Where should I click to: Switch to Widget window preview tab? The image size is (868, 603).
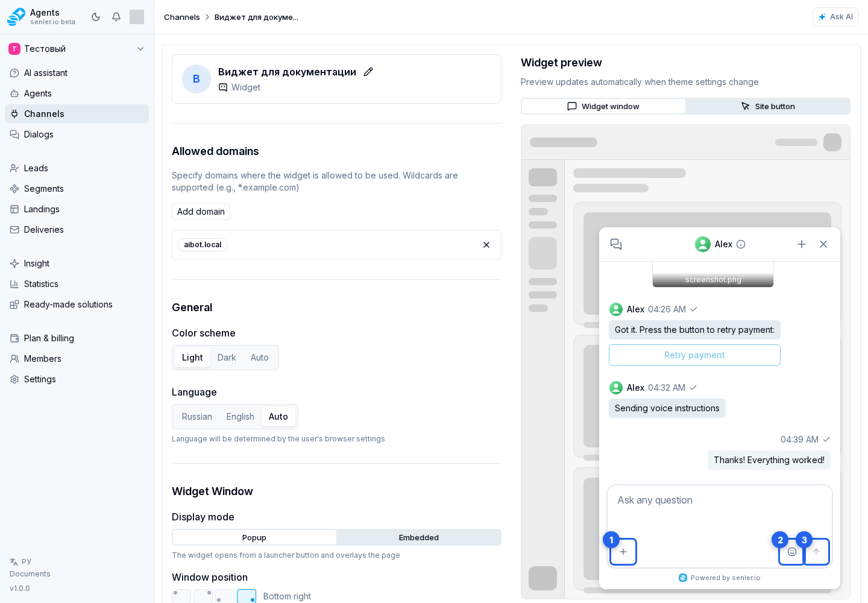[603, 106]
